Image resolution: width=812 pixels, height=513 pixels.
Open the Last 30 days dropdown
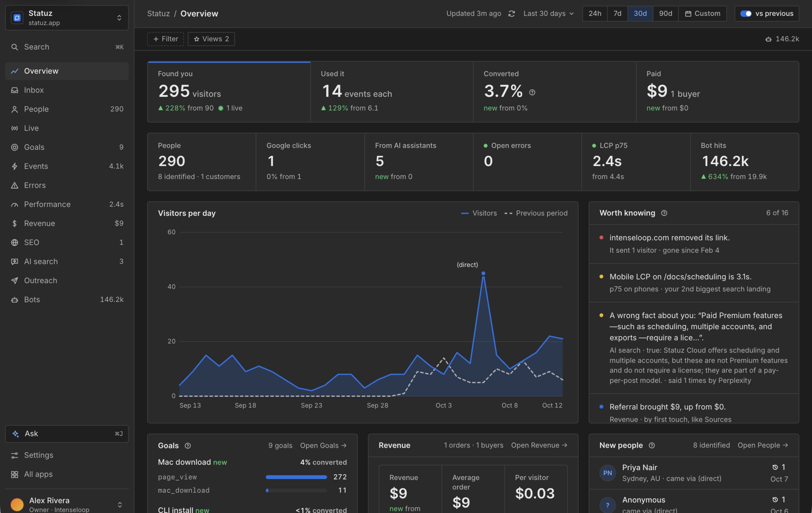click(x=549, y=14)
